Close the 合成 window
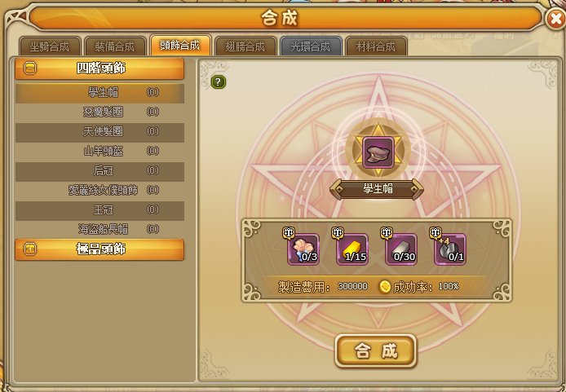 (x=555, y=19)
